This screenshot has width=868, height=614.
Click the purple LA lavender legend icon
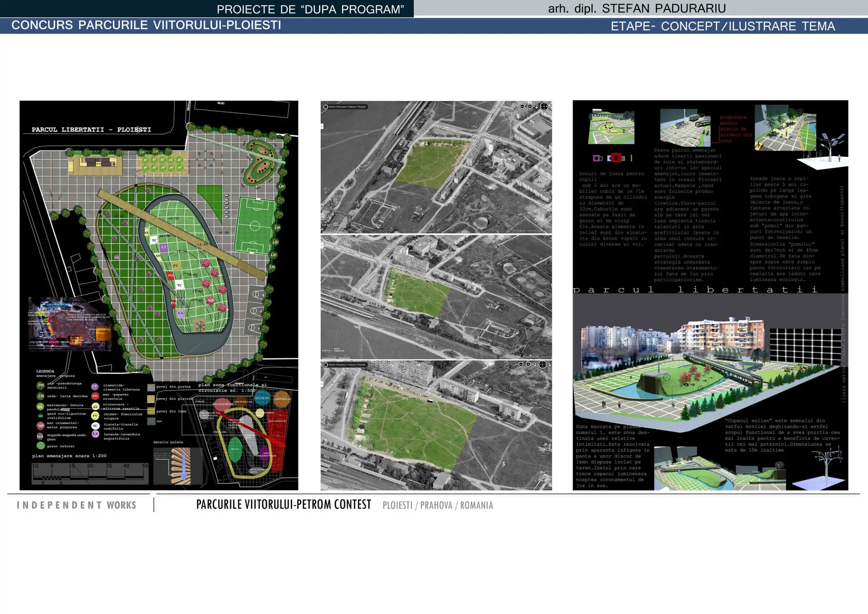[95, 434]
